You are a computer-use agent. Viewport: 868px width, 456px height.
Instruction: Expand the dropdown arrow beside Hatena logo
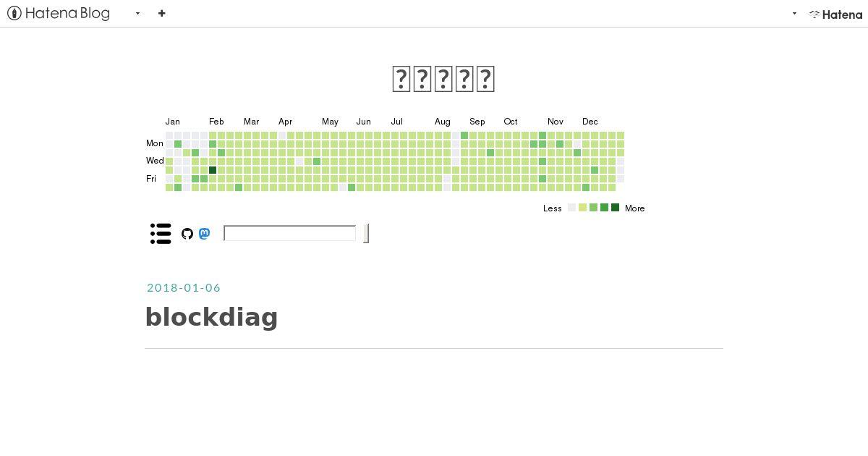[x=794, y=14]
